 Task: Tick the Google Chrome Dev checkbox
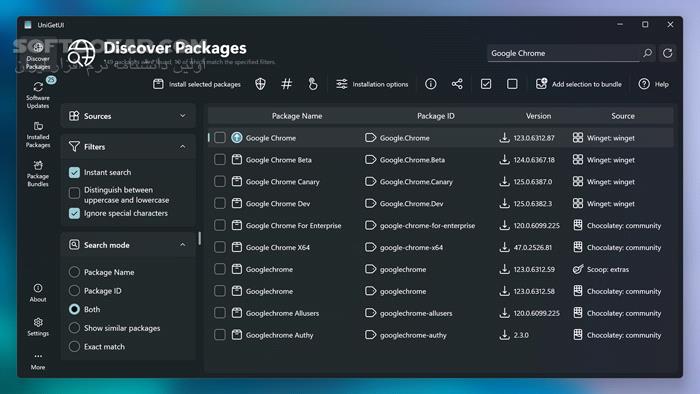tap(220, 203)
